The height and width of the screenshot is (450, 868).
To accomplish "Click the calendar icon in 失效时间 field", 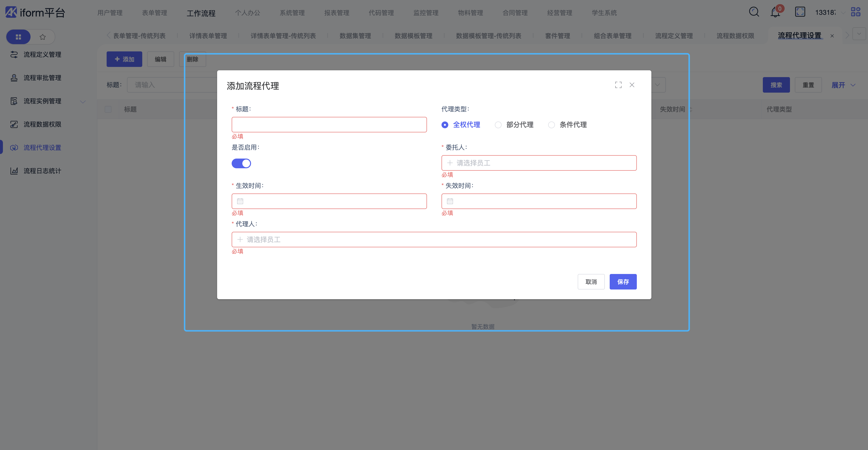I will click(x=450, y=201).
